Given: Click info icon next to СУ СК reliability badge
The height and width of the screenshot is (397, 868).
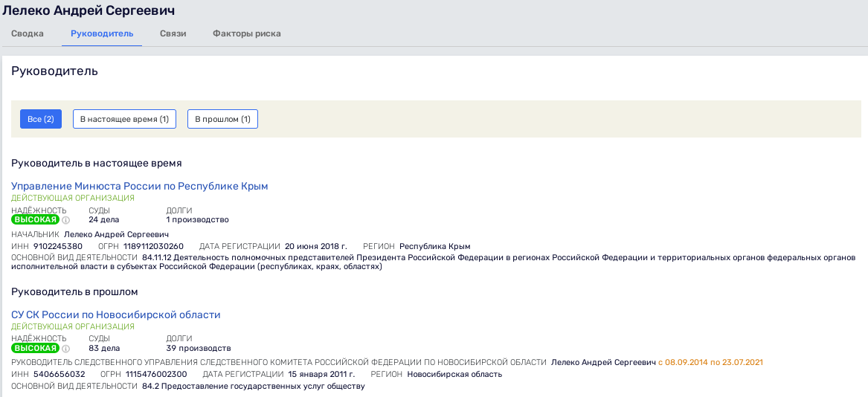Looking at the screenshot, I should [66, 349].
